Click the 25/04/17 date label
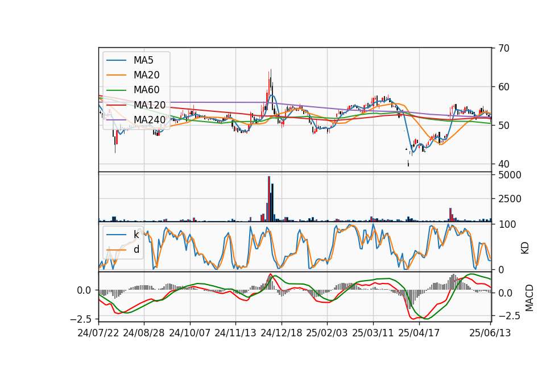546x392 pixels. click(x=419, y=333)
